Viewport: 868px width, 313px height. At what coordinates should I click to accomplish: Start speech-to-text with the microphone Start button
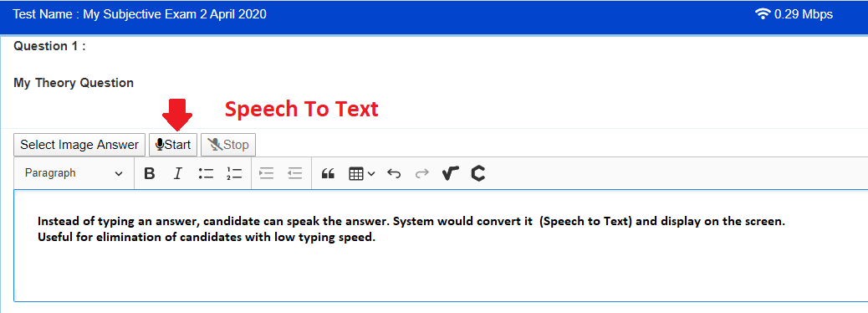tap(173, 145)
